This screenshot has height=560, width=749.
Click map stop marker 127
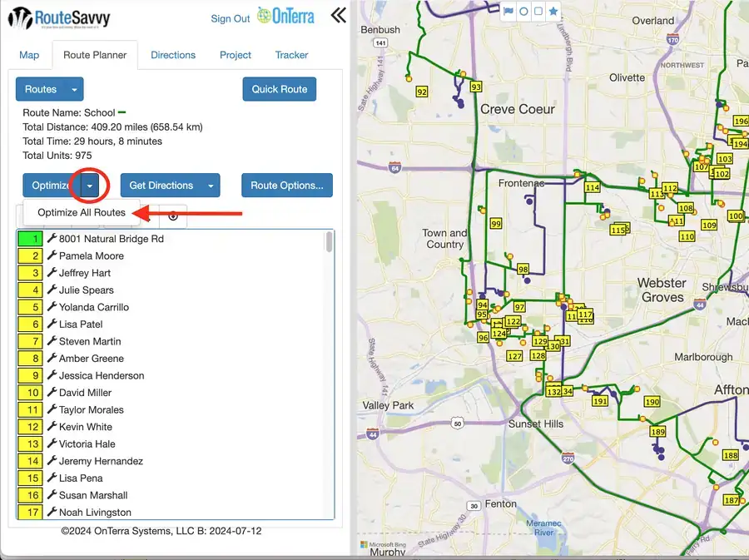click(514, 356)
